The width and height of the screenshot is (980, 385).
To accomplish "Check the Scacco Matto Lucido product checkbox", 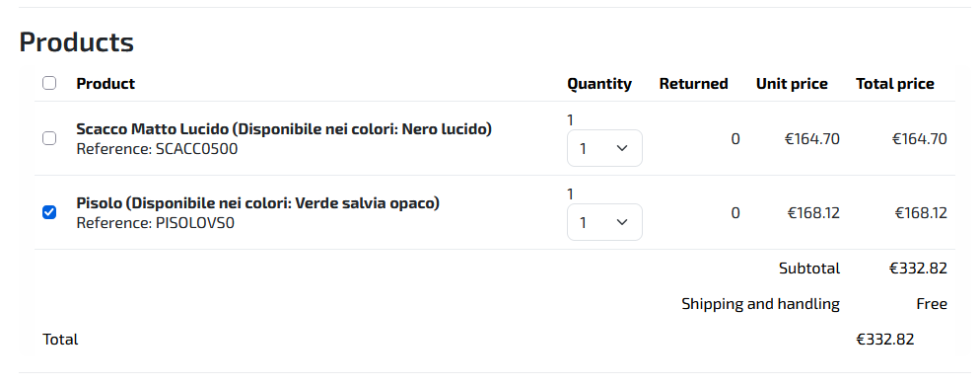I will 48,139.
